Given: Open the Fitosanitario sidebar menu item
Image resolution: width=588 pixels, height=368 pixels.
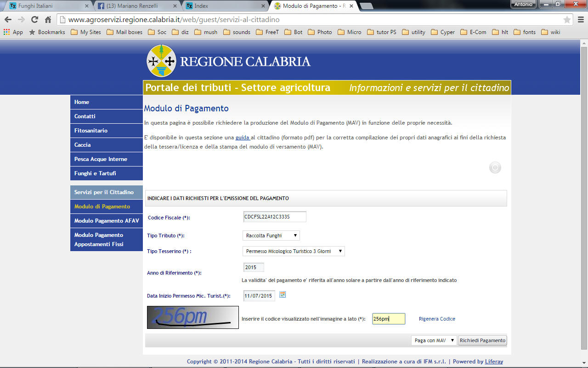Looking at the screenshot, I should tap(107, 131).
